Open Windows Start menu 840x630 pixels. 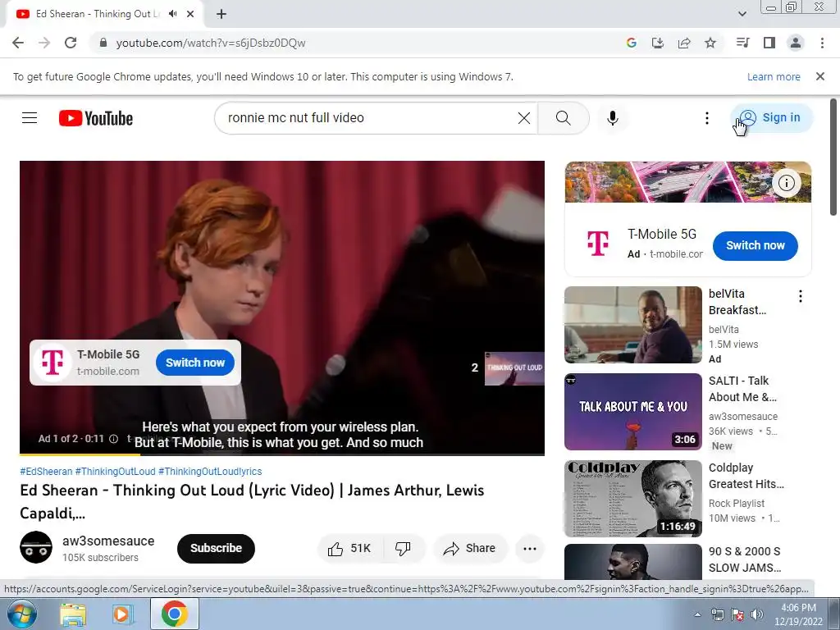pos(21,614)
